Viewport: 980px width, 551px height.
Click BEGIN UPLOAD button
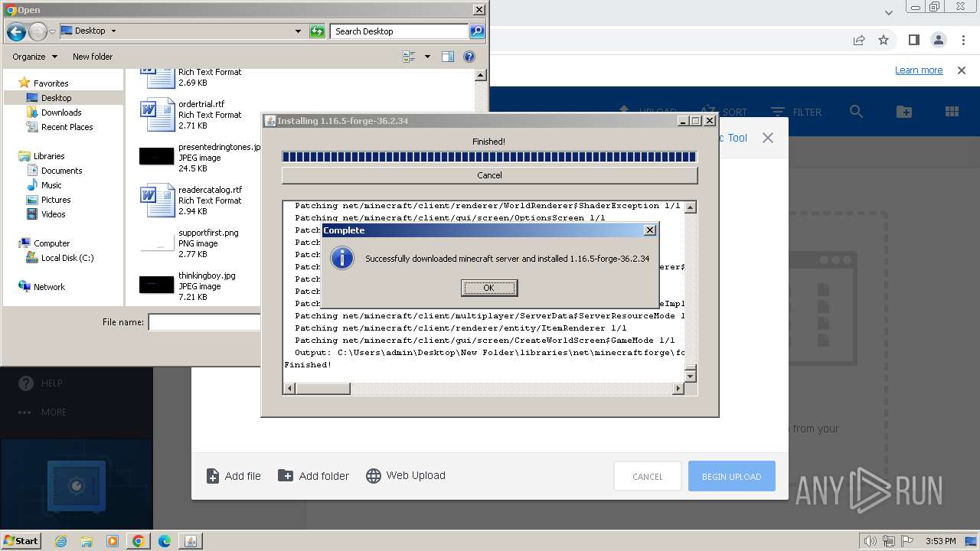coord(731,477)
